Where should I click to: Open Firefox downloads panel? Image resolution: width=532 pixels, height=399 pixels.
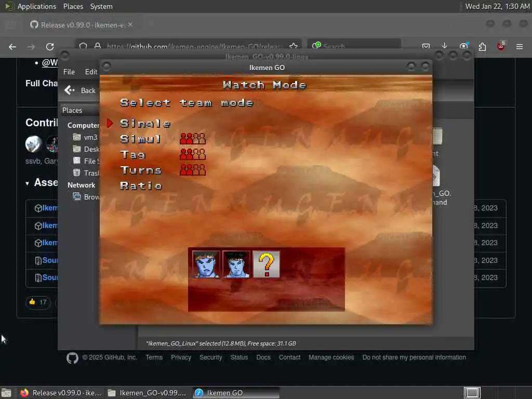pos(445,46)
